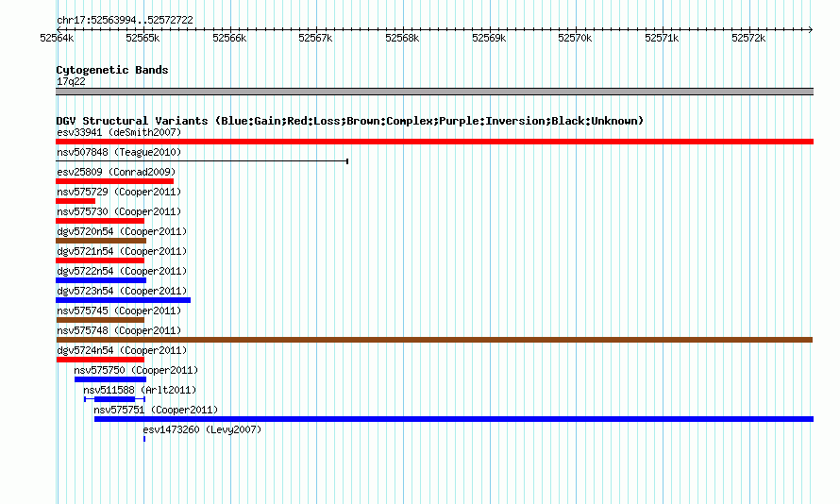Click the 52564k ruler tick label
Image resolution: width=840 pixels, height=504 pixels.
(x=57, y=38)
